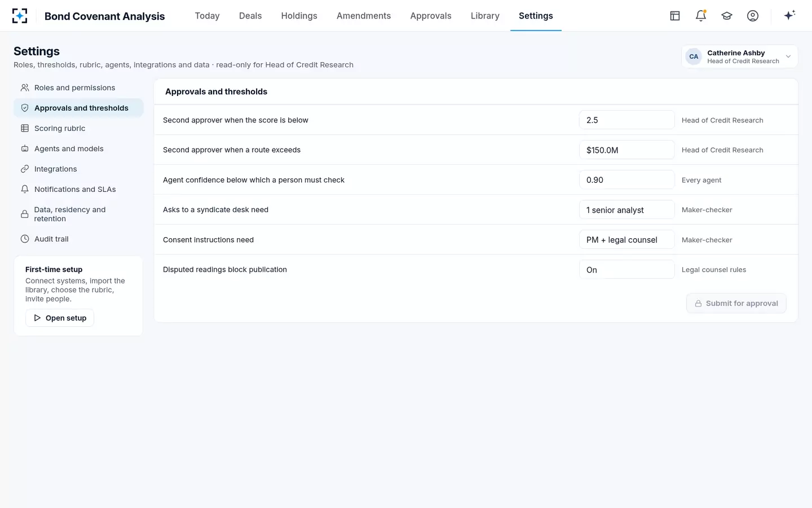This screenshot has height=508, width=812.
Task: Navigate to the Amendments tab
Action: (x=364, y=16)
